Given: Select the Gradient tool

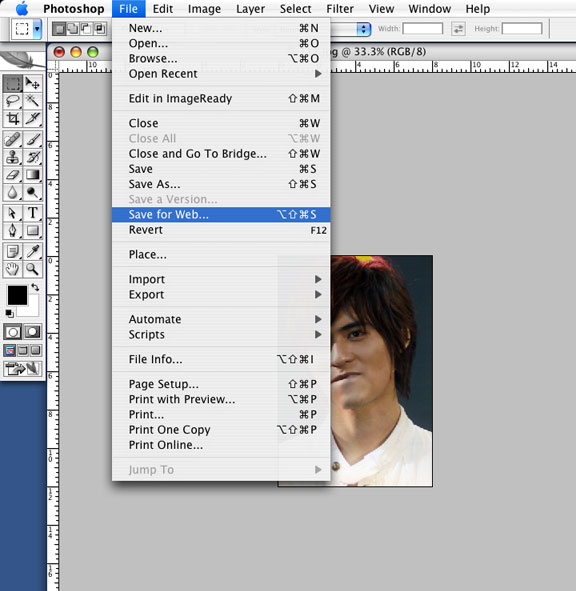Looking at the screenshot, I should (33, 175).
